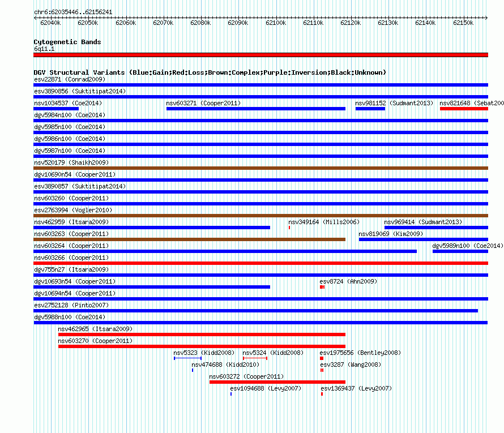This screenshot has width=504, height=433.
Task: Click the esv22871 (Conrad2009) variant label
Action: [70, 79]
